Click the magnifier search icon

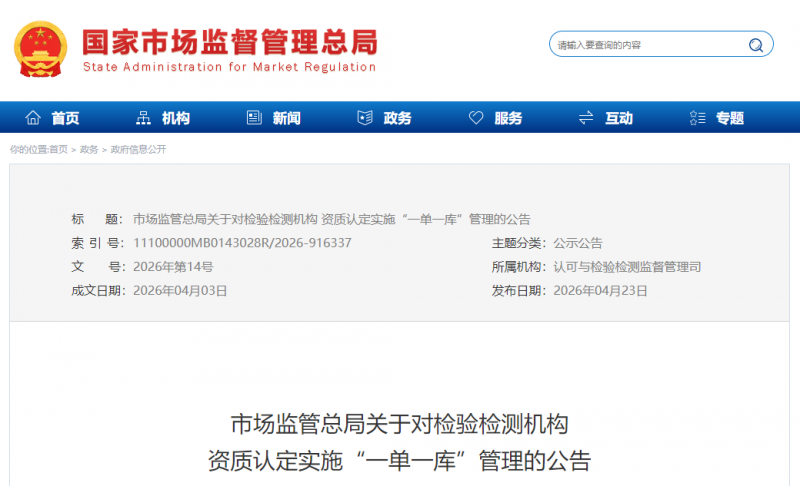[756, 45]
